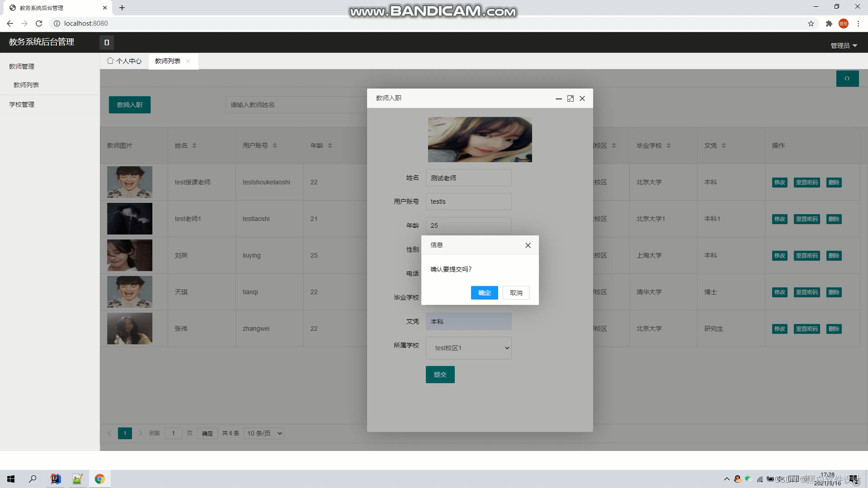Open the 个人中心 home tab
This screenshot has height=488, width=868.
point(124,61)
